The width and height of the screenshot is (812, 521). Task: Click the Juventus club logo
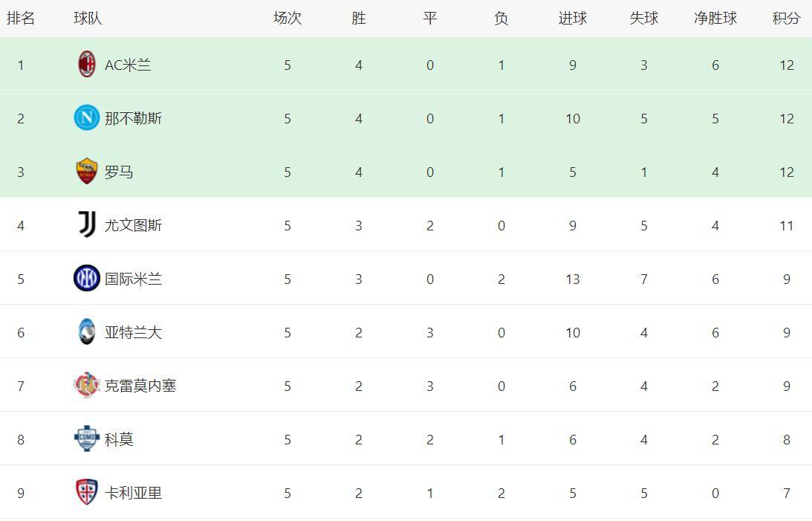coord(87,225)
